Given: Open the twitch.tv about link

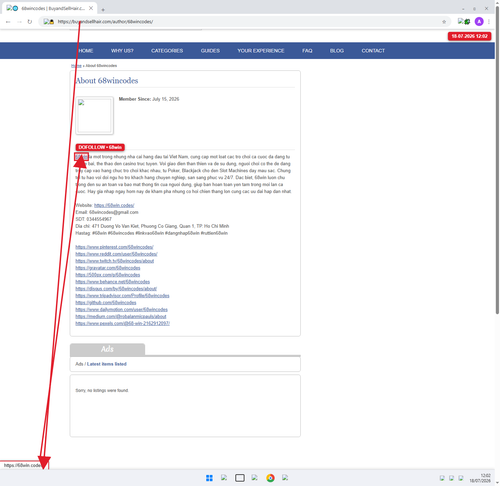Looking at the screenshot, I should 115,261.
